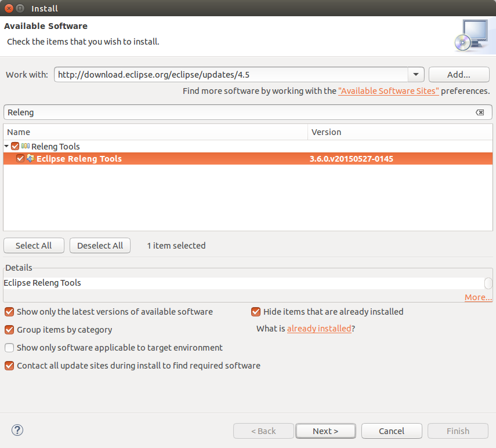
Task: Enable Show only software applicable to target
Action: 9,348
